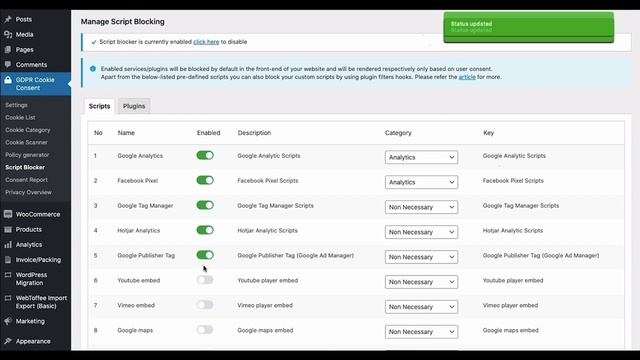This screenshot has width=640, height=360.
Task: Open category dropdown for Hotjar Analytics
Action: pyautogui.click(x=421, y=232)
